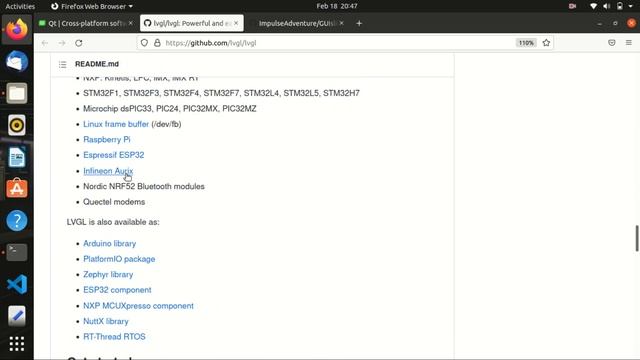Open the network status indicator

[593, 6]
